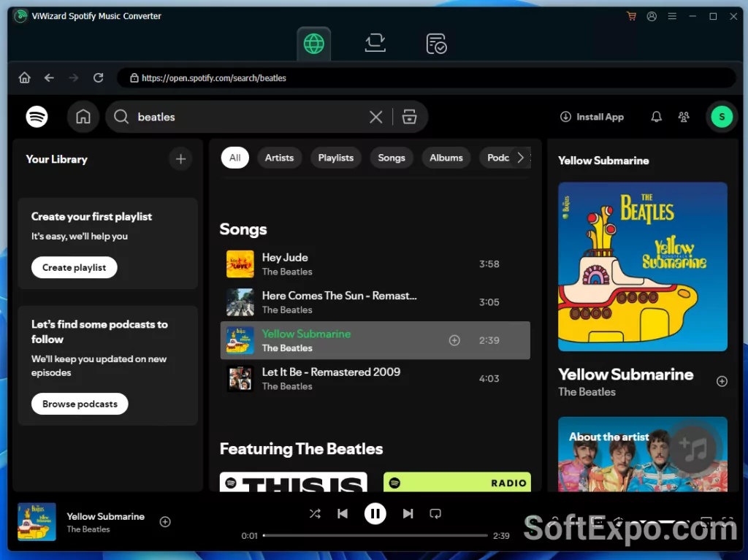
Task: Open the Converting panel icon
Action: tap(375, 43)
